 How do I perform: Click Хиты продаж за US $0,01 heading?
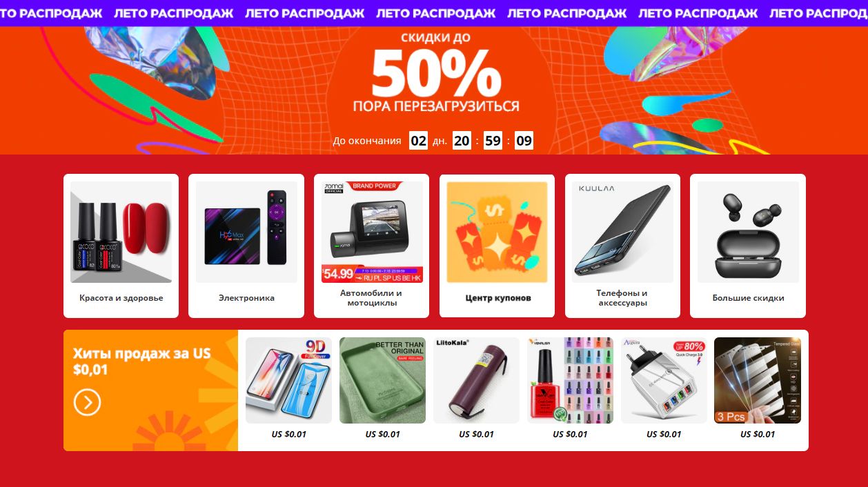tap(142, 361)
